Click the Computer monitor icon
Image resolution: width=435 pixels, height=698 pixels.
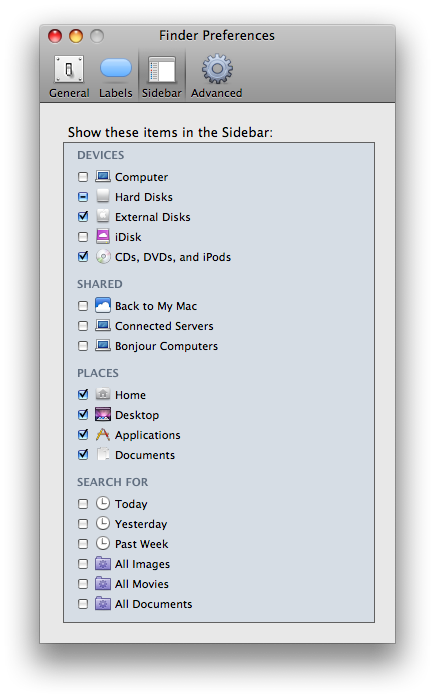coord(103,177)
